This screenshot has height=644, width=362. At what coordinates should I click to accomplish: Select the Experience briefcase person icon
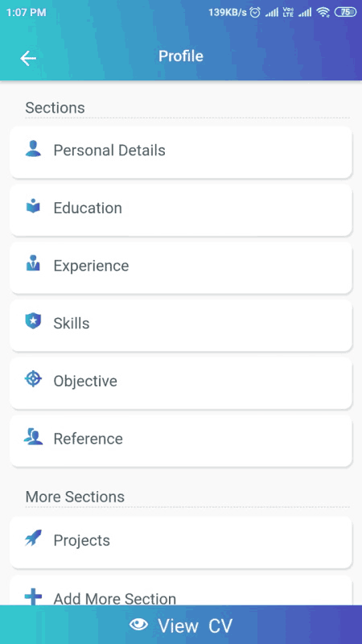pyautogui.click(x=33, y=263)
